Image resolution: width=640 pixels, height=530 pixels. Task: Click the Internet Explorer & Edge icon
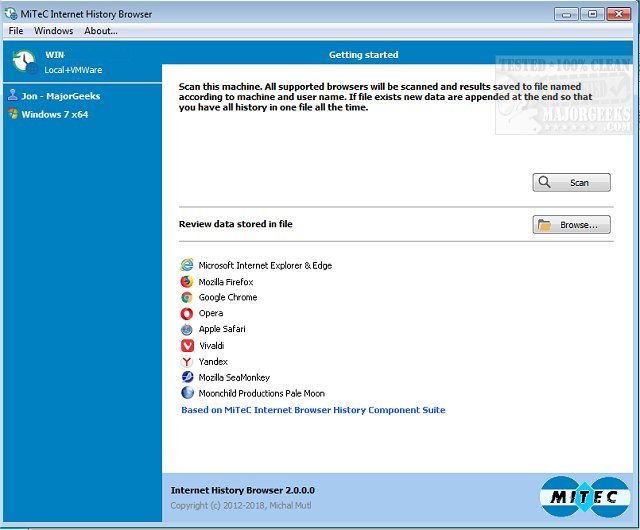tap(187, 265)
